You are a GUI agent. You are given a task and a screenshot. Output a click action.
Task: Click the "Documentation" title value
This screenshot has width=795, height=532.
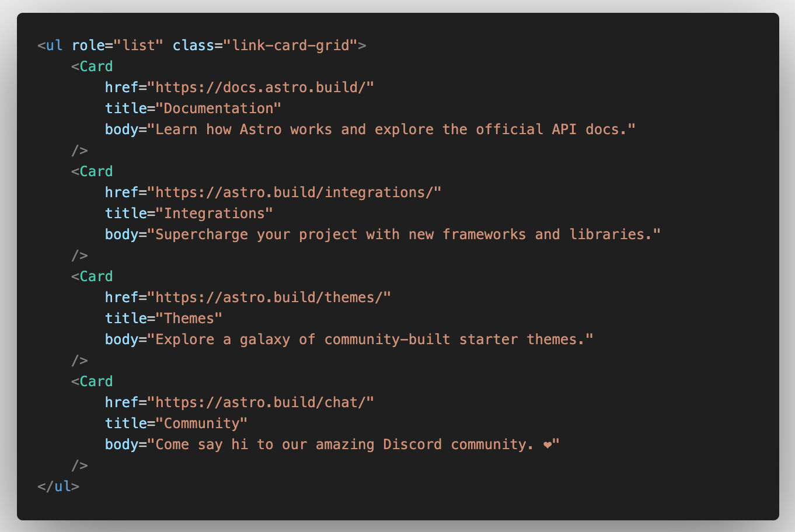[x=218, y=108]
